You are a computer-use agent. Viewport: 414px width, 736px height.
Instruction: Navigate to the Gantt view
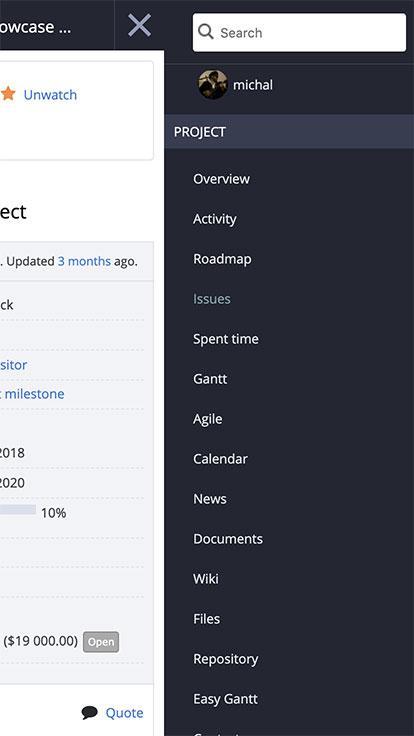click(210, 379)
